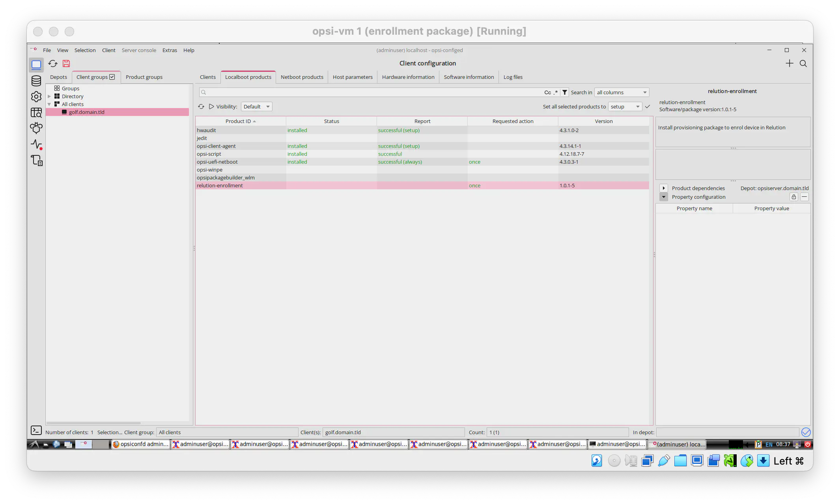This screenshot has width=840, height=504.
Task: Open server configuration gear icon in sidebar
Action: tap(36, 97)
